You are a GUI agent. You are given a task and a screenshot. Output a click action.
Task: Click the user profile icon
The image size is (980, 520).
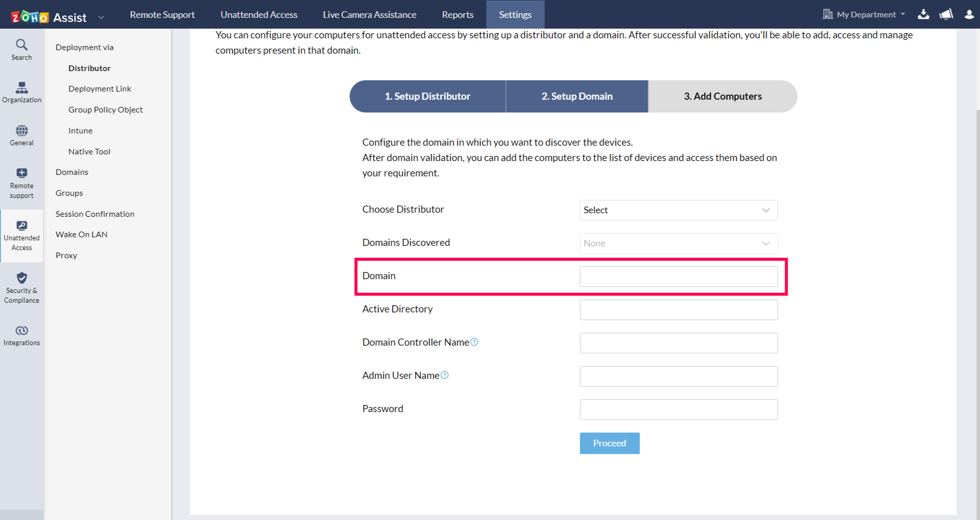(969, 14)
